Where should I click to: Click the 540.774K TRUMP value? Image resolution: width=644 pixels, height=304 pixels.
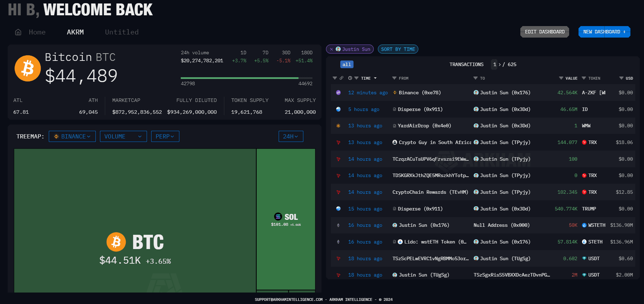pyautogui.click(x=566, y=209)
